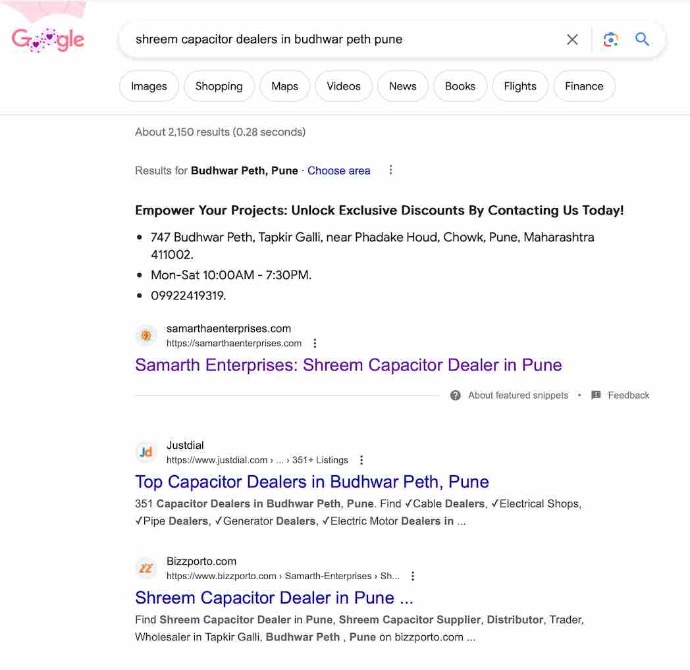
Task: Open Top Capacitor Dealers in Budhwar Peth link
Action: pyautogui.click(x=312, y=482)
